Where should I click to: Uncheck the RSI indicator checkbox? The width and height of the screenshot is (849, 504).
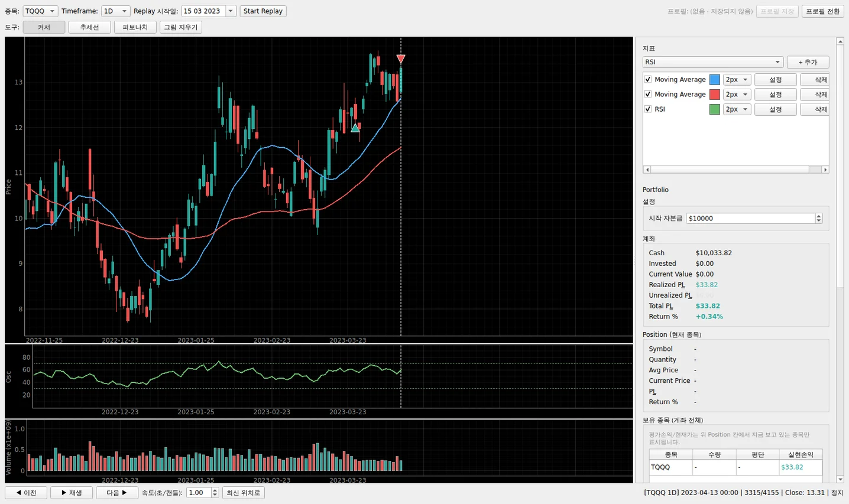pyautogui.click(x=648, y=109)
